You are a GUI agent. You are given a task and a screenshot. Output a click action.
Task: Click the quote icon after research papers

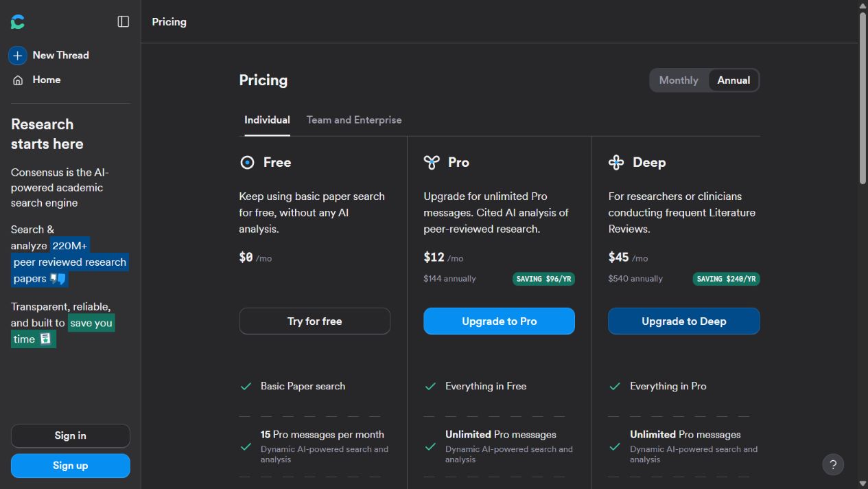coord(58,279)
